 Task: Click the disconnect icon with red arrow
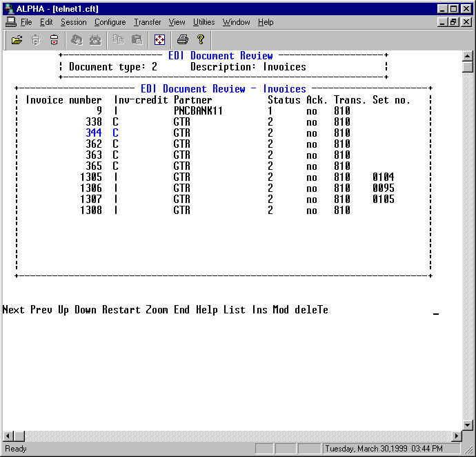tap(54, 40)
